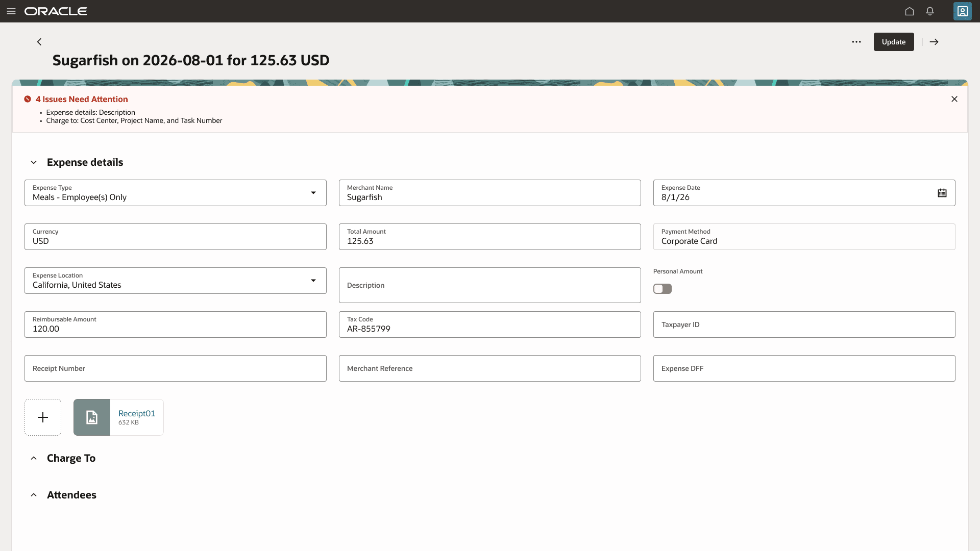Go back using the left chevron
The width and height of the screenshot is (980, 551).
(39, 42)
